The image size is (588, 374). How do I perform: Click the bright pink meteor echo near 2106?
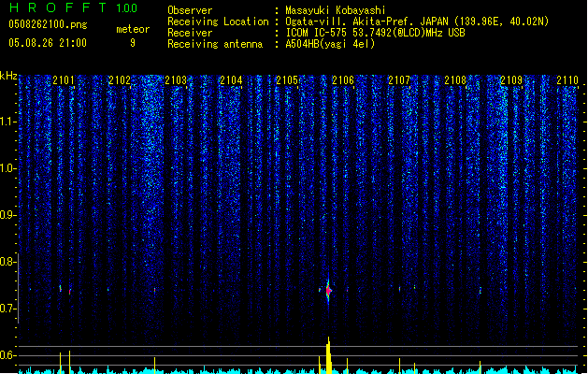(328, 290)
